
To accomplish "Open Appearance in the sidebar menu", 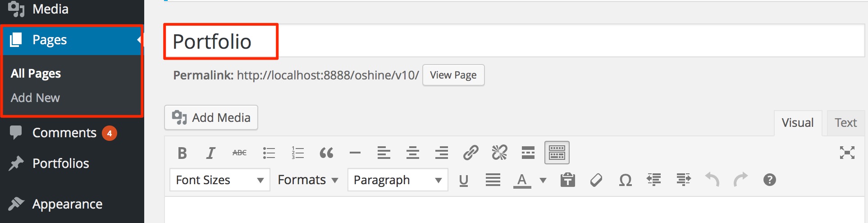I will (67, 204).
